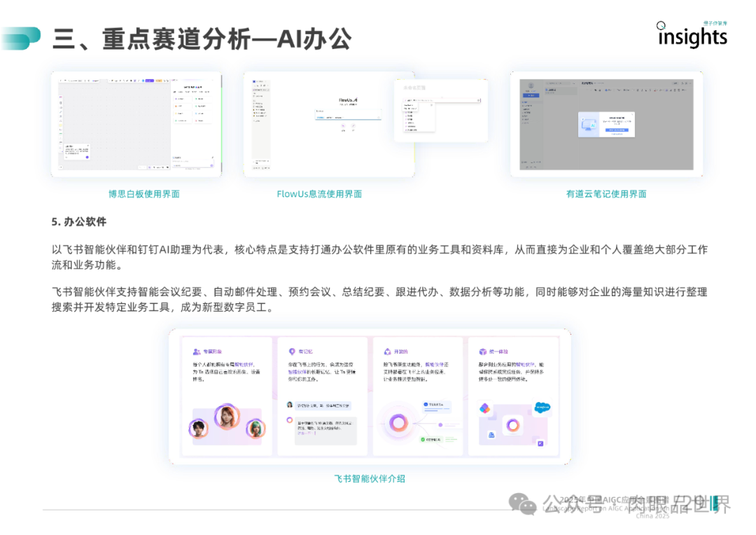The height and width of the screenshot is (535, 756).
Task: Click caption 飞书智能伙伴介绍
Action: [370, 478]
